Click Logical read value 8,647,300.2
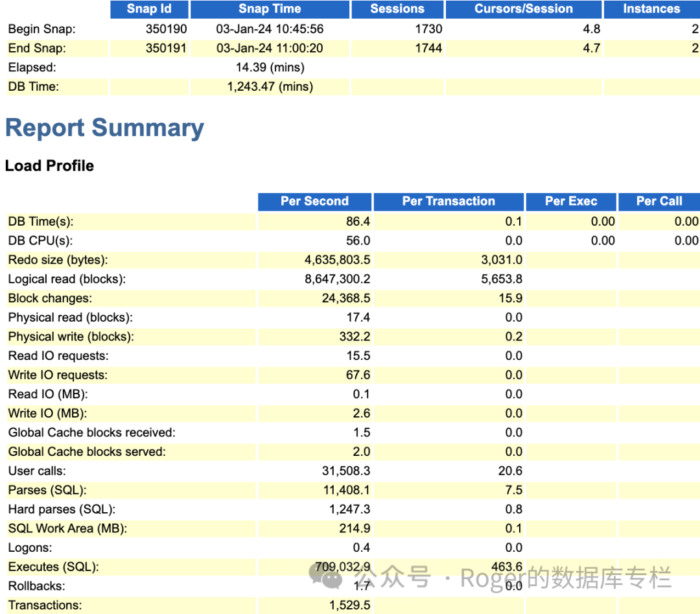700x614 pixels. (x=338, y=279)
